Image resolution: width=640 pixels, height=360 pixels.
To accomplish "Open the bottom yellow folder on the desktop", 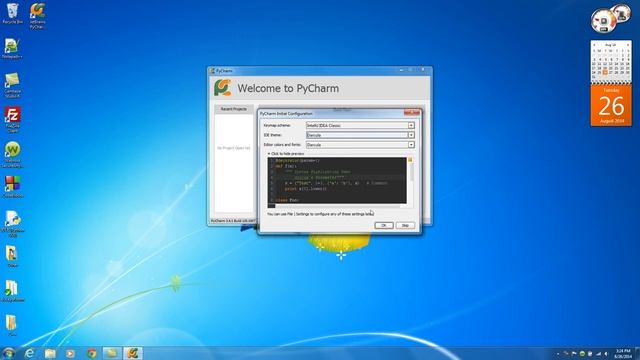I will click(12, 325).
